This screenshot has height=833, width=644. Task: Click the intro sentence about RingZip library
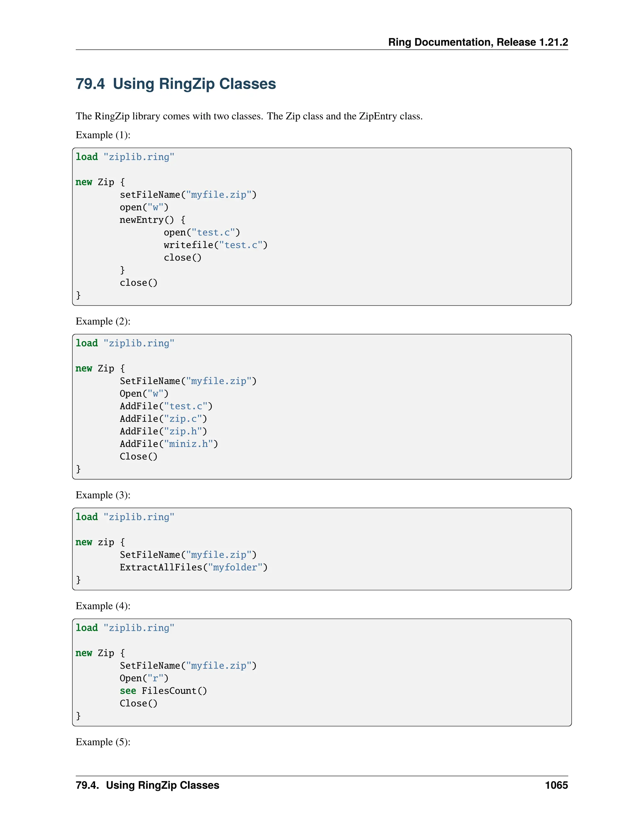(x=249, y=116)
